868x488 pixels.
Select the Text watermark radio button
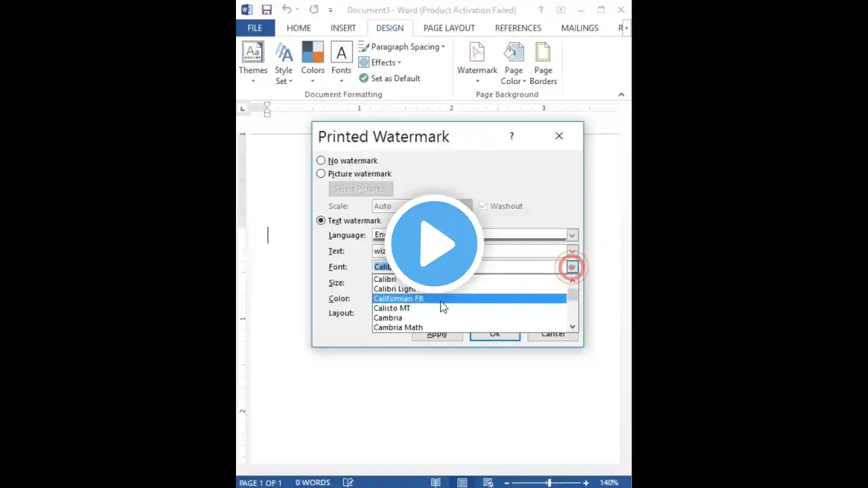click(321, 220)
